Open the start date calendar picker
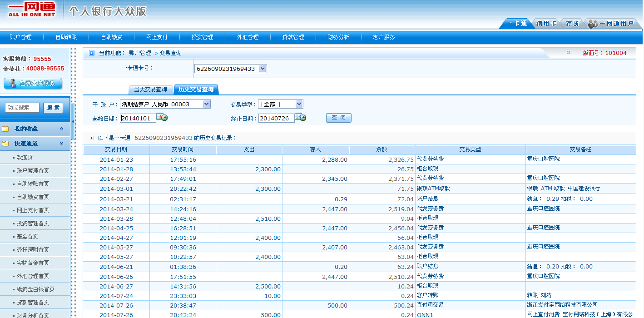 (162, 118)
